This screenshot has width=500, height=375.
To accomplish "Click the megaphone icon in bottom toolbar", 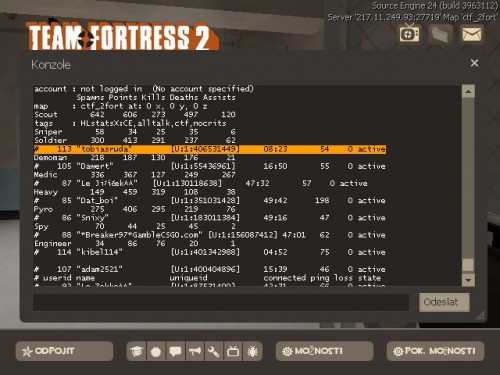I will (195, 351).
